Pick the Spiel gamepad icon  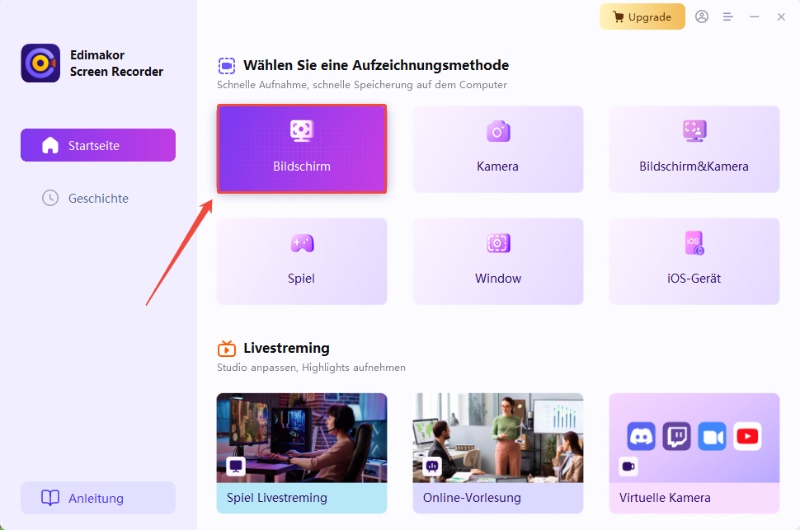[x=301, y=243]
